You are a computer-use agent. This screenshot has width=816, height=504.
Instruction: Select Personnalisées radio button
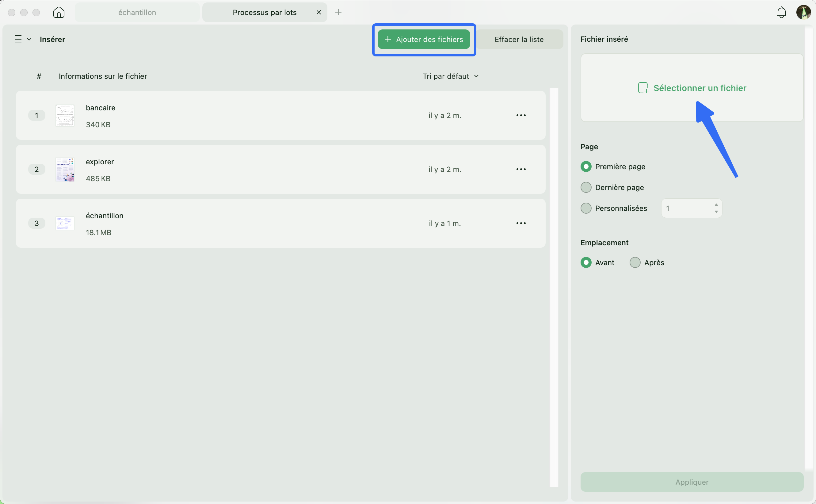586,208
